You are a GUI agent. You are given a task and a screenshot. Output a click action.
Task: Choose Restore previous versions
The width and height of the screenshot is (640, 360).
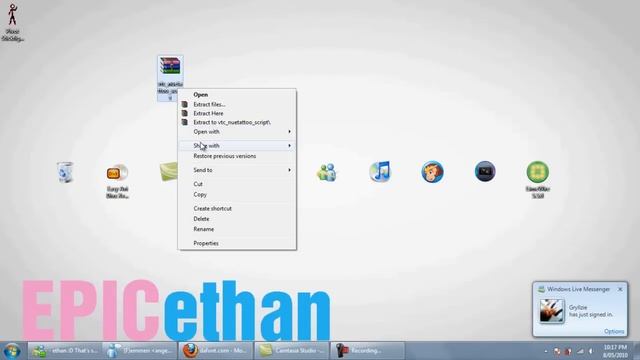click(x=237, y=156)
